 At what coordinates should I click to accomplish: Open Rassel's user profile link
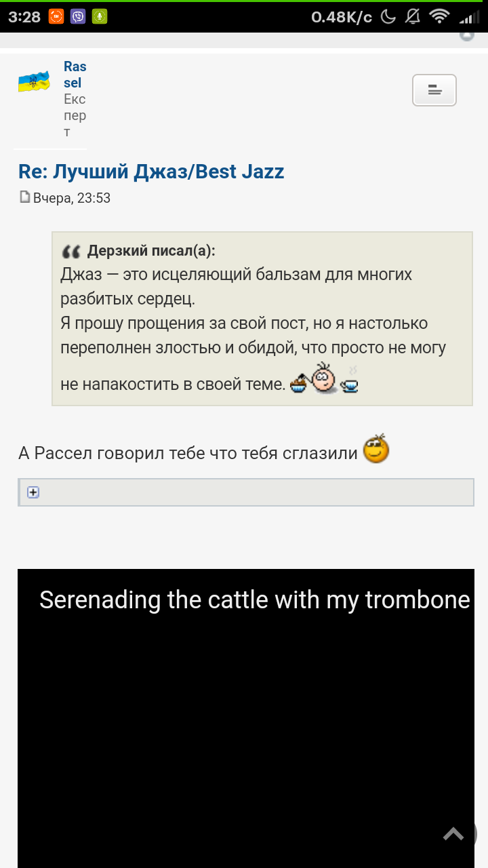75,75
